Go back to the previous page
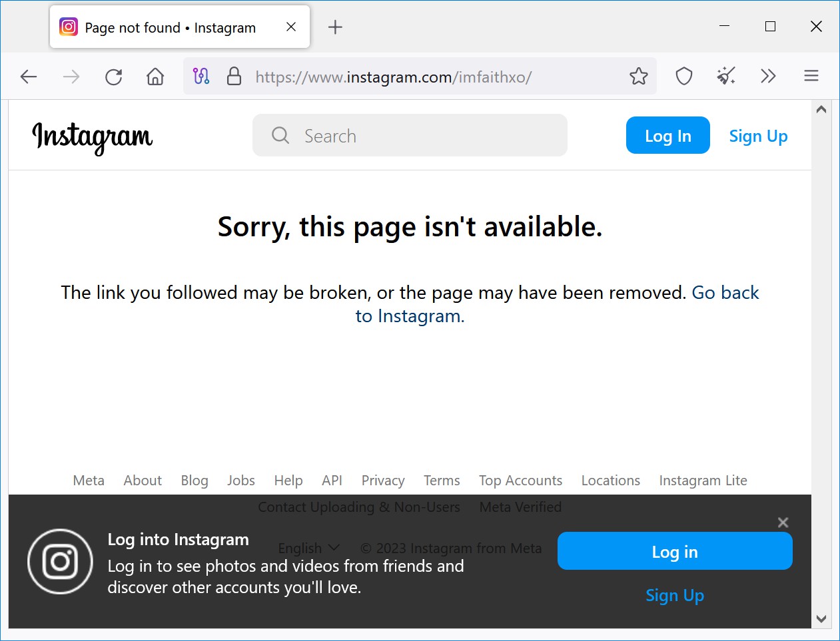This screenshot has width=840, height=641. (29, 77)
